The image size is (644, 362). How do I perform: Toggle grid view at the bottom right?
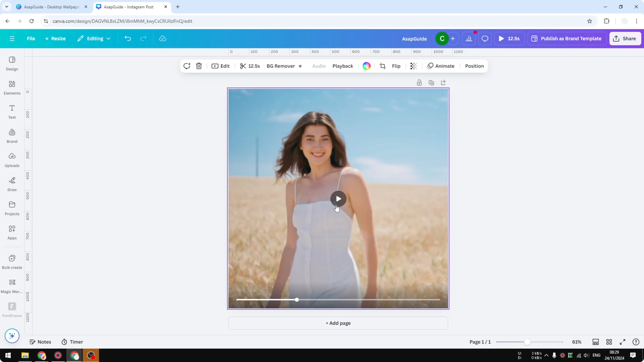click(609, 342)
